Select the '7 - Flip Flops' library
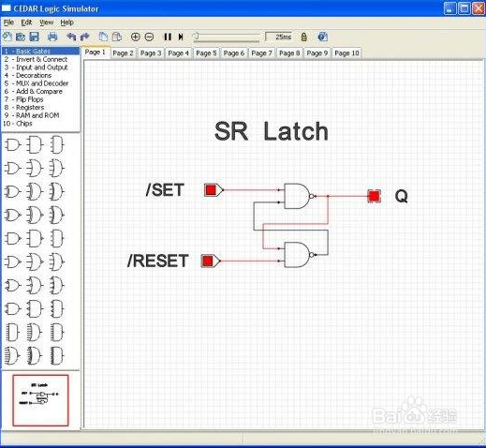Viewport: 486px width, 448px height. click(40, 99)
